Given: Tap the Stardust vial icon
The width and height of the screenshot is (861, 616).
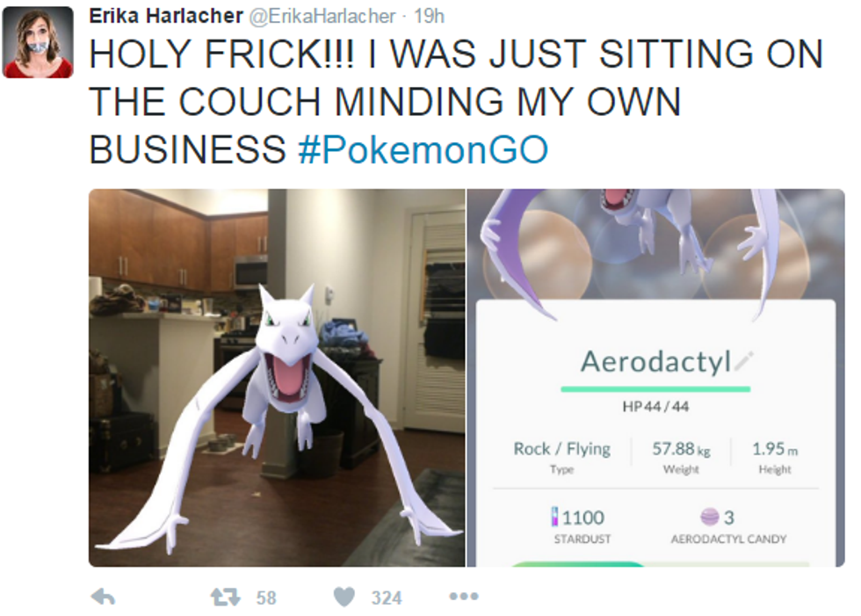Looking at the screenshot, I should (555, 517).
